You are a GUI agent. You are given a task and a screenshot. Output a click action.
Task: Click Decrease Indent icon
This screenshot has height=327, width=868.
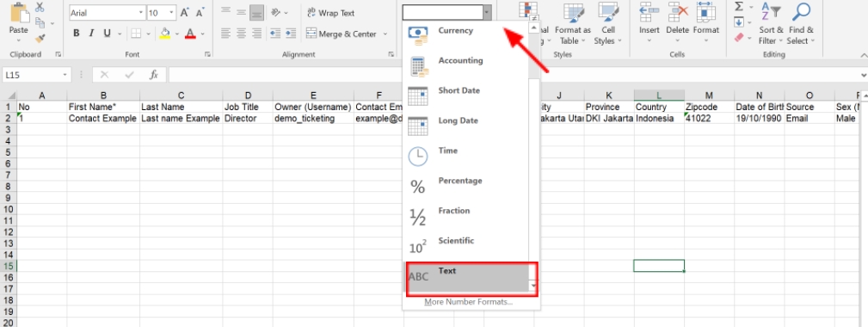275,34
